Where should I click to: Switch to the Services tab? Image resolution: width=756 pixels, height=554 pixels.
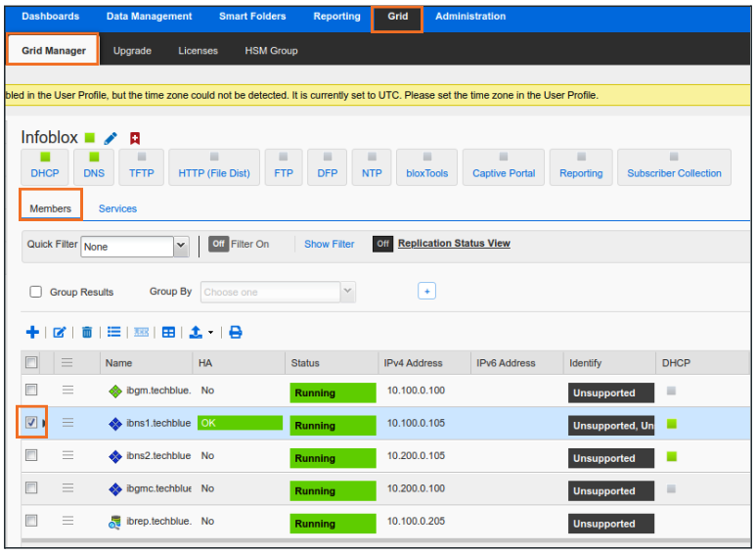(117, 208)
